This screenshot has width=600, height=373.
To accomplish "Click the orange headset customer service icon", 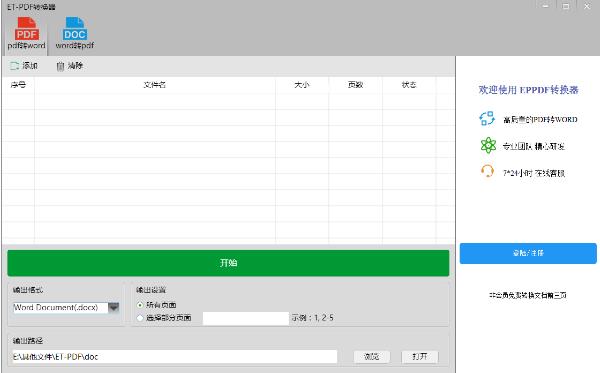I will point(487,171).
